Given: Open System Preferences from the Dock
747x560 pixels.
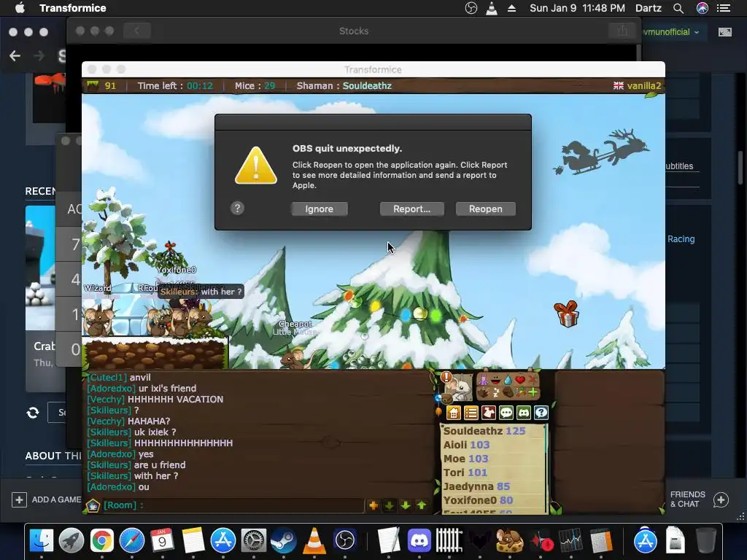Looking at the screenshot, I should (253, 540).
